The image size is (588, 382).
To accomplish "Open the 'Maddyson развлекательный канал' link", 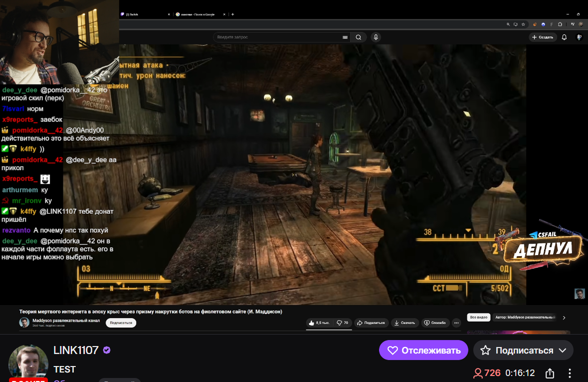I will 66,321.
